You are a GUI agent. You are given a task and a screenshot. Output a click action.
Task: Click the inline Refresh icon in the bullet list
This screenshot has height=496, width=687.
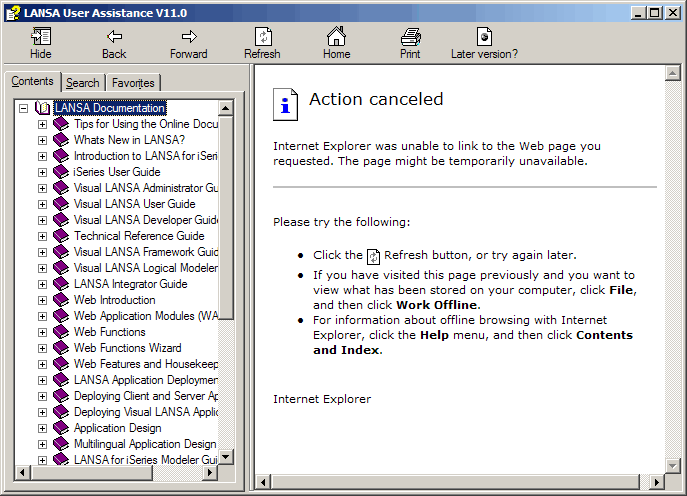373,256
